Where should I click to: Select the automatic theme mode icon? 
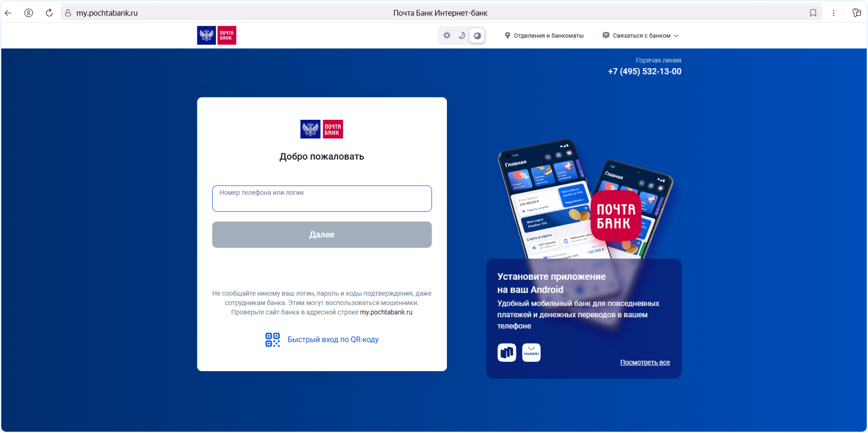(x=477, y=36)
